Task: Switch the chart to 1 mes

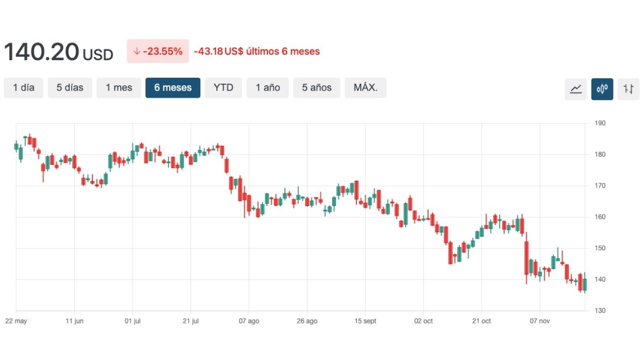Action: tap(119, 88)
